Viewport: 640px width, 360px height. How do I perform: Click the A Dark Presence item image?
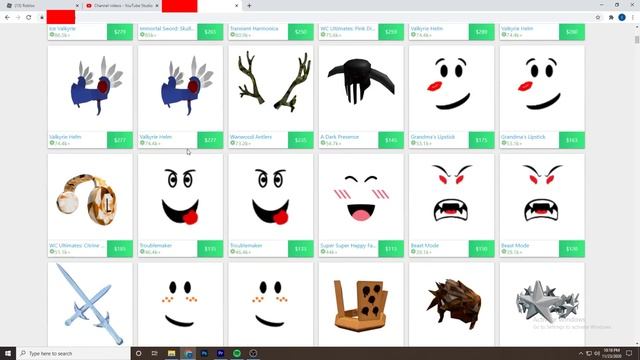[361, 88]
